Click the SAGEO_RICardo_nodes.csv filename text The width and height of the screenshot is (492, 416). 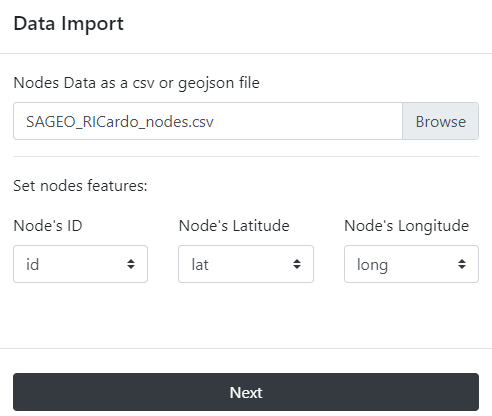point(120,122)
